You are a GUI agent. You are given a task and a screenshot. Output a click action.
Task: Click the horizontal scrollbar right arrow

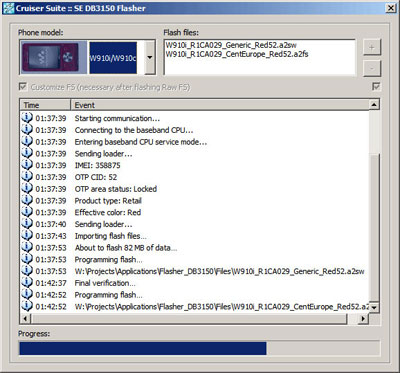[x=363, y=319]
